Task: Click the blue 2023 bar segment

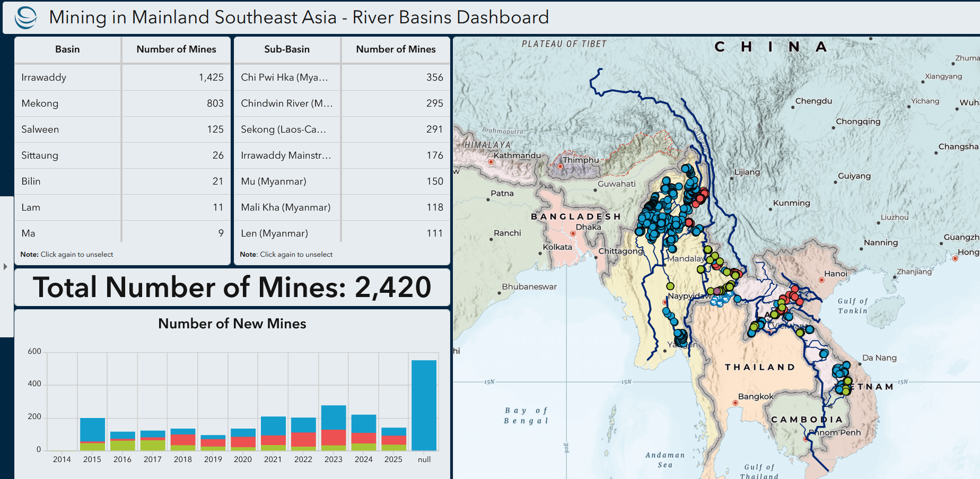Action: (x=334, y=417)
